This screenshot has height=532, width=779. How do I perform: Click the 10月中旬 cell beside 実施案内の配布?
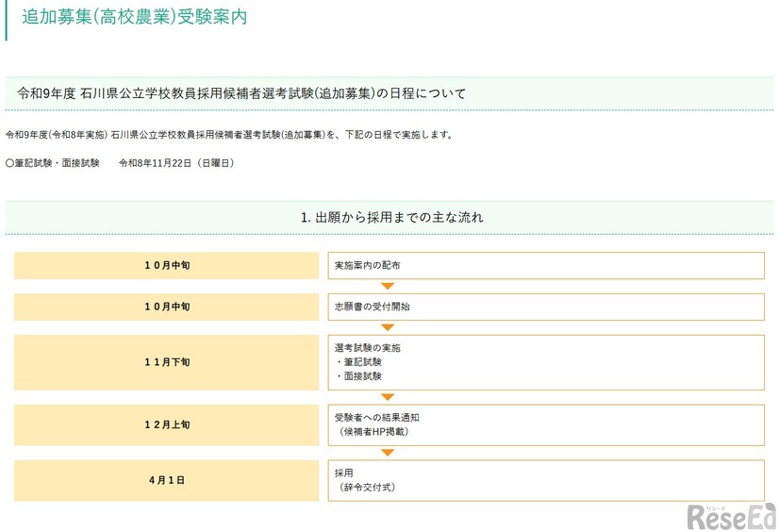166,265
